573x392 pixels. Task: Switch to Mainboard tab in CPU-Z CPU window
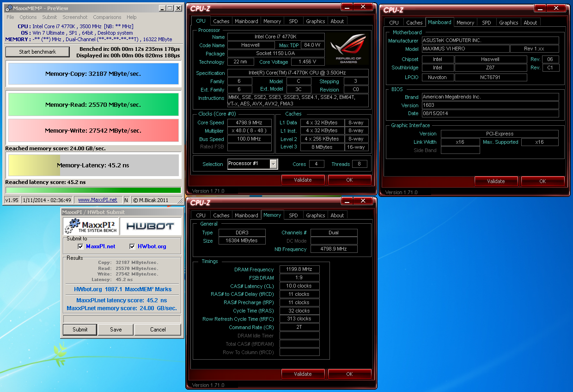(x=246, y=21)
